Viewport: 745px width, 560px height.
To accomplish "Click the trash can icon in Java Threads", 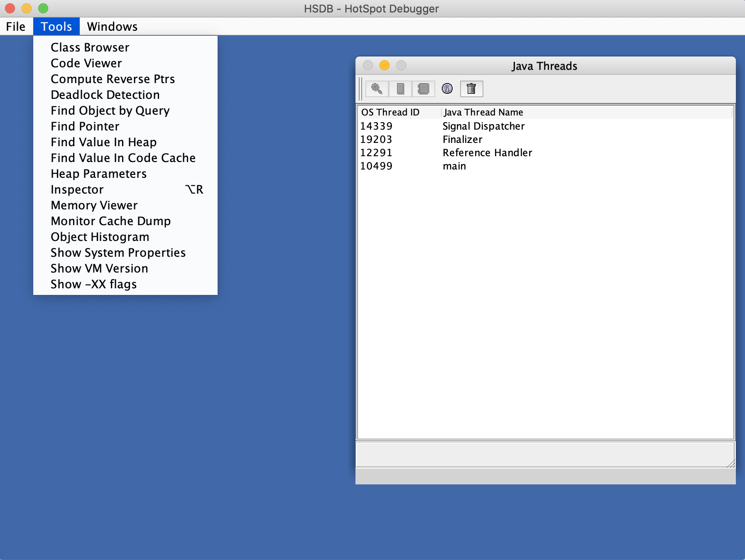I will [471, 89].
